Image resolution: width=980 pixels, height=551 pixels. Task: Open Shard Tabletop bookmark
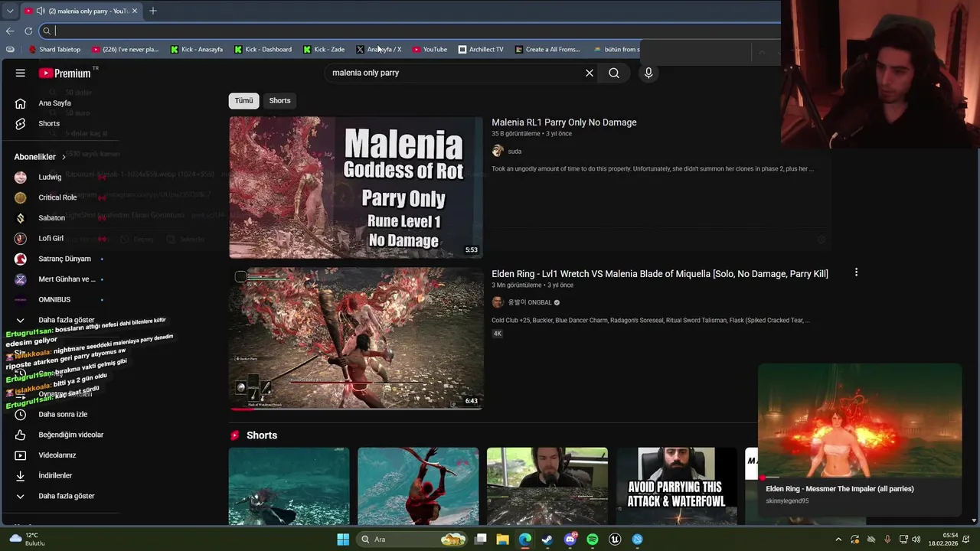pos(54,49)
